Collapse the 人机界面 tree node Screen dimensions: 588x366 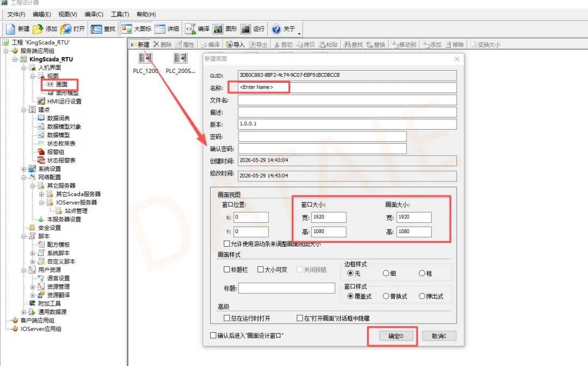23,68
